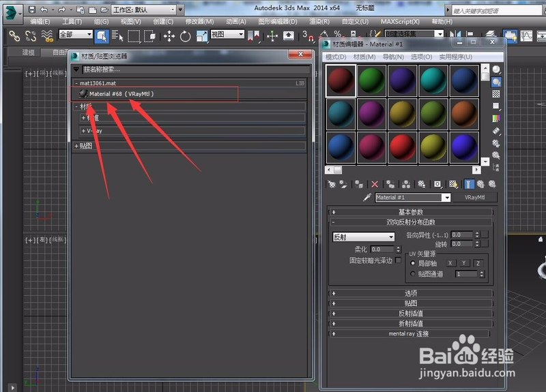Screen dimensions: 546x392
Task: Click Get Material icon in Material Editor
Action: coord(332,184)
